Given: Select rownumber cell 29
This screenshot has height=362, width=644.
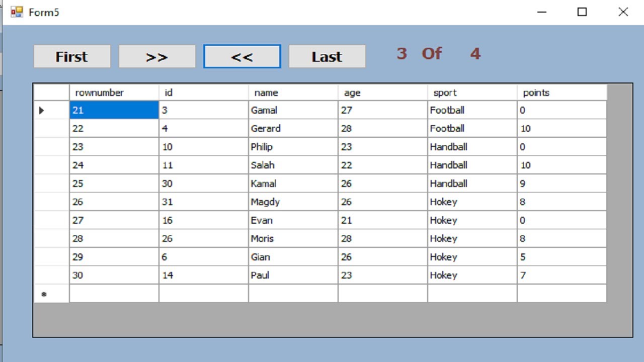Looking at the screenshot, I should [114, 257].
